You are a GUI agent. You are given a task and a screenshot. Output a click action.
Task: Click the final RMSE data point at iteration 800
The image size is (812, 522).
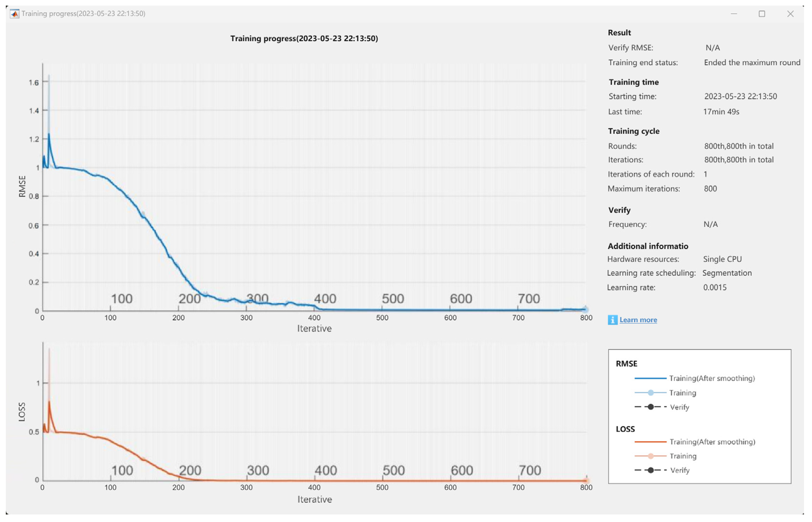[586, 309]
